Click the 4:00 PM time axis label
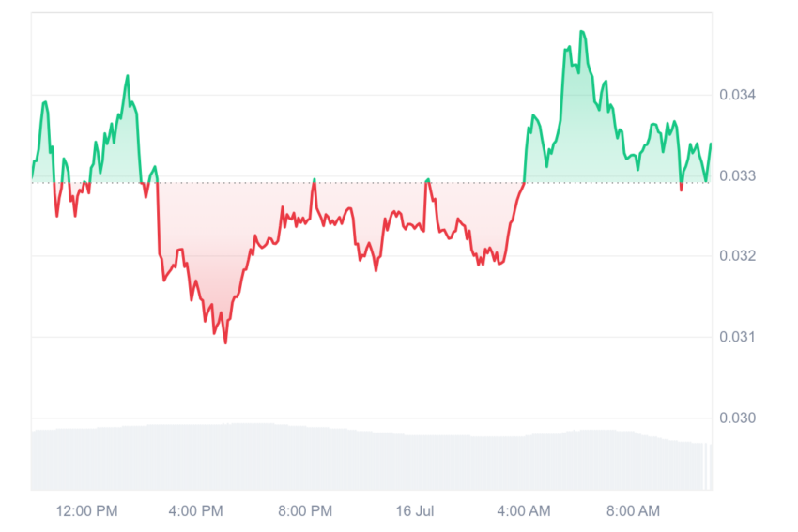The height and width of the screenshot is (532, 798). coord(196,510)
